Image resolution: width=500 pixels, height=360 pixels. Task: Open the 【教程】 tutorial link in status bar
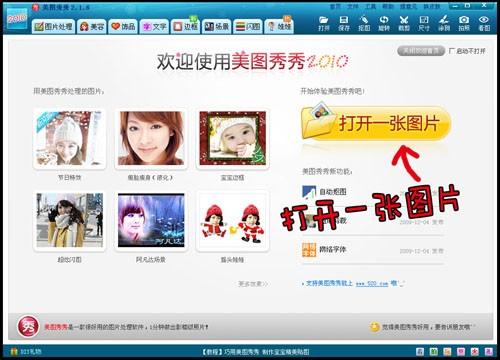click(x=256, y=352)
